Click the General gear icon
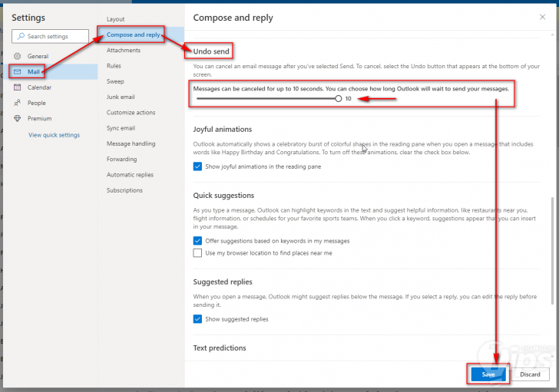The height and width of the screenshot is (392, 559). 17,56
